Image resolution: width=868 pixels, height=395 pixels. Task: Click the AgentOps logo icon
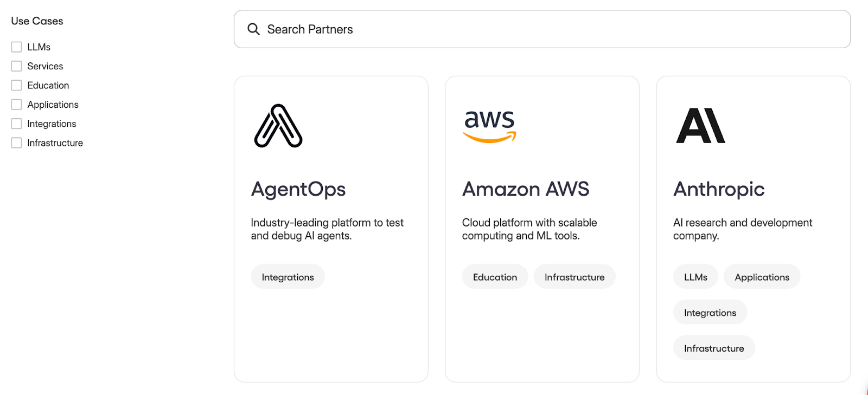pos(278,126)
